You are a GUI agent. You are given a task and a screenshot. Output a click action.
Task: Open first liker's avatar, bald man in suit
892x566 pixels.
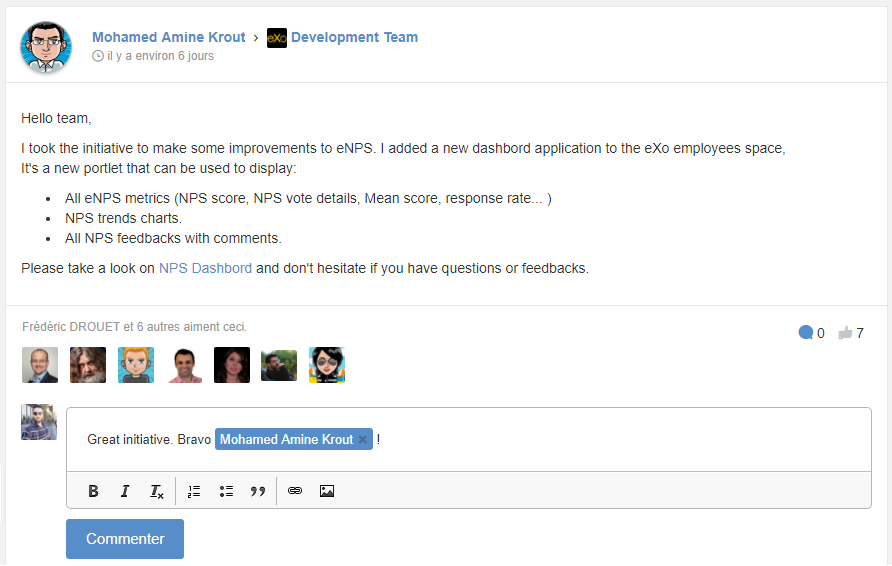40,365
